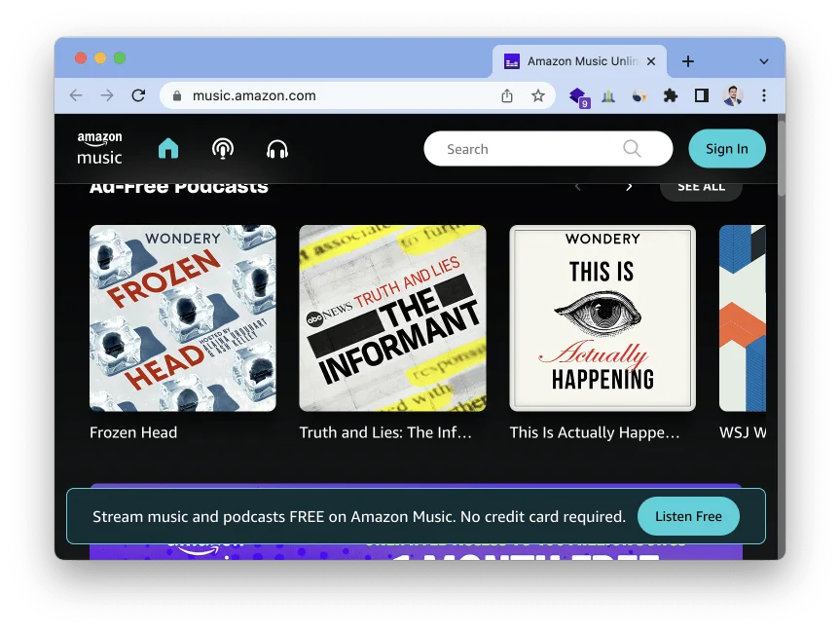
Task: Click the browser back arrow
Action: pyautogui.click(x=76, y=95)
